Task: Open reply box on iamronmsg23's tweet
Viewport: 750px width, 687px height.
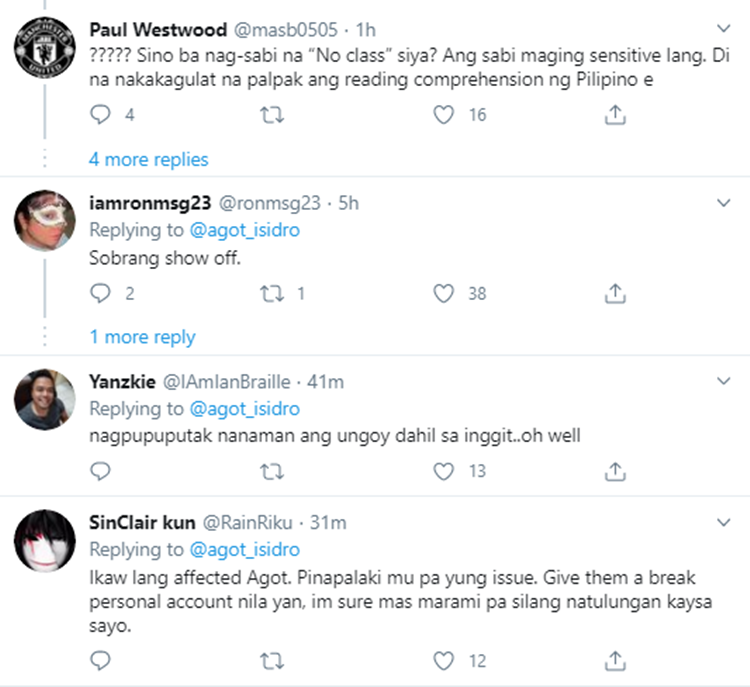Action: click(100, 293)
